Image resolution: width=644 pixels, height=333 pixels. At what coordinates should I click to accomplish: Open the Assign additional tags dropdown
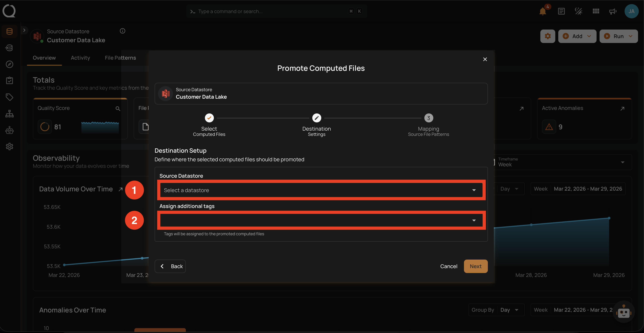[321, 220]
